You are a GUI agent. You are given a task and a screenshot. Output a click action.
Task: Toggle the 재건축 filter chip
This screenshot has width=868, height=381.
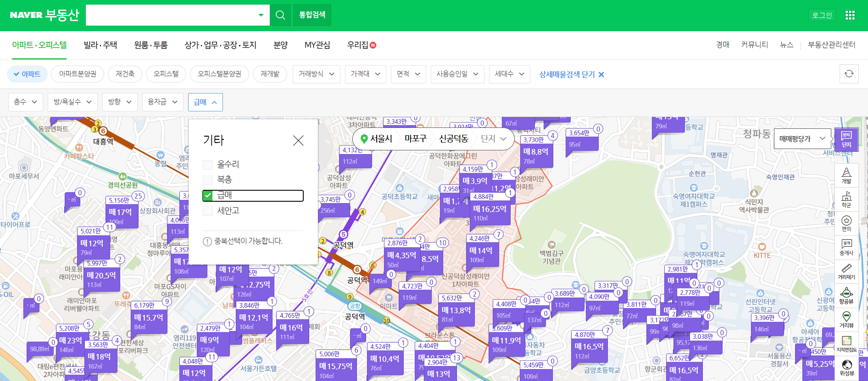point(125,74)
